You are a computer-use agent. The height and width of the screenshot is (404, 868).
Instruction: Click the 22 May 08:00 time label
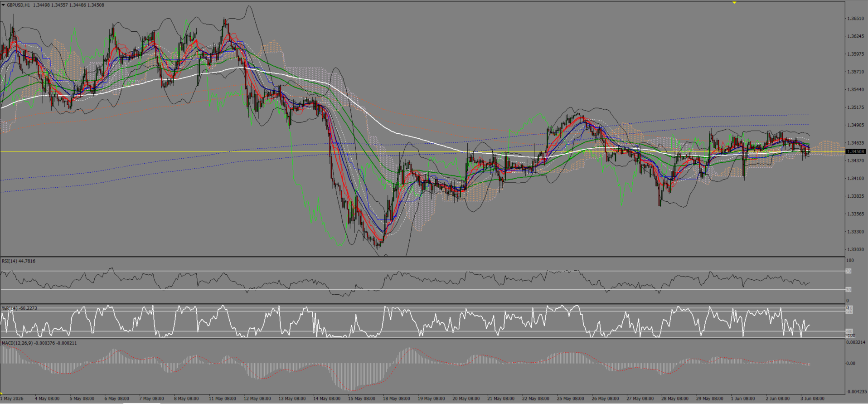(x=536, y=399)
